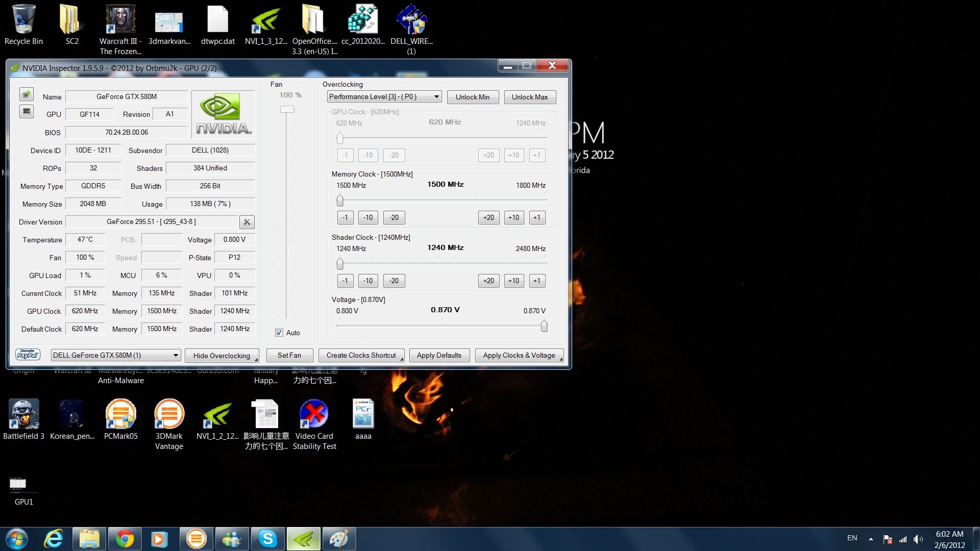Click Hide Overclocking button
The height and width of the screenshot is (551, 980).
pyautogui.click(x=222, y=356)
